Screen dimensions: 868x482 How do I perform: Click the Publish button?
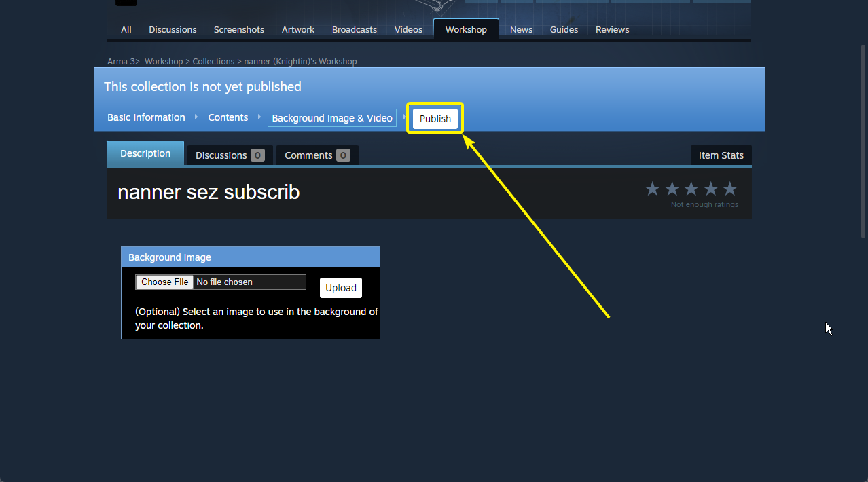(435, 118)
